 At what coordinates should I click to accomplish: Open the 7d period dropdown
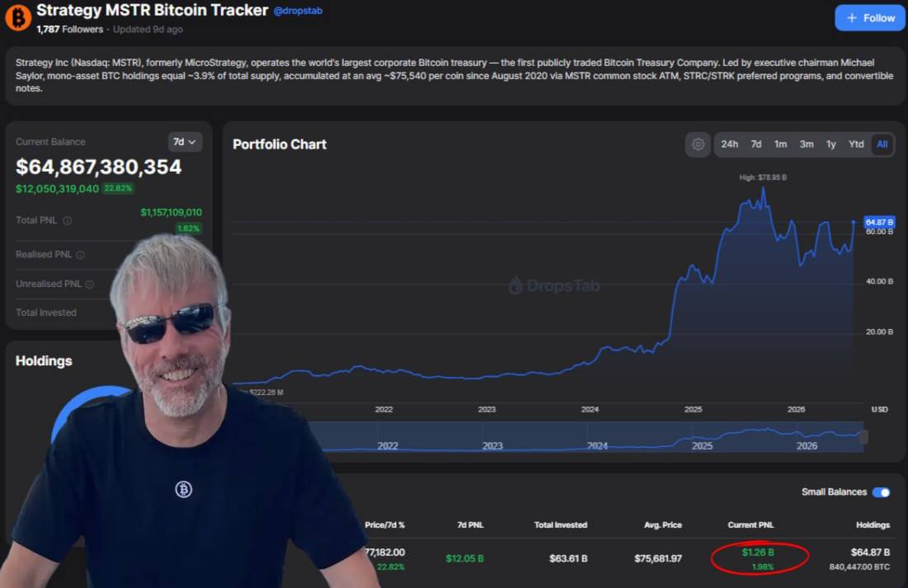(185, 142)
